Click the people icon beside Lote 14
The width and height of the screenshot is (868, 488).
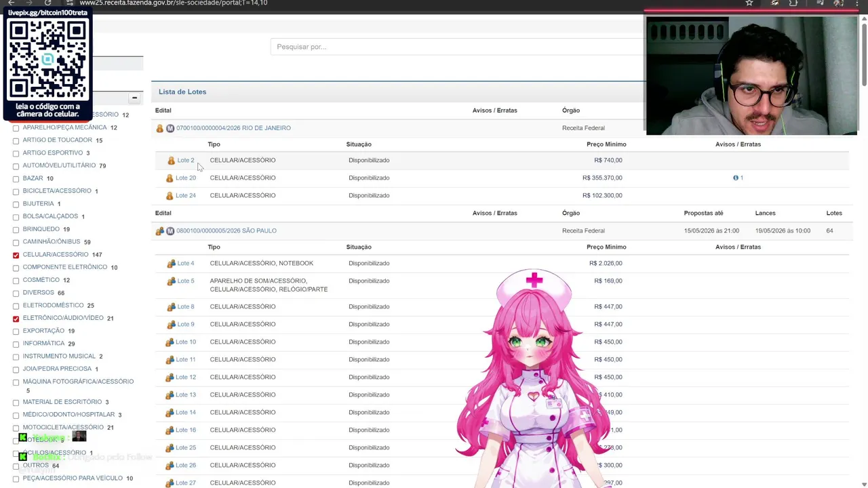tap(170, 413)
